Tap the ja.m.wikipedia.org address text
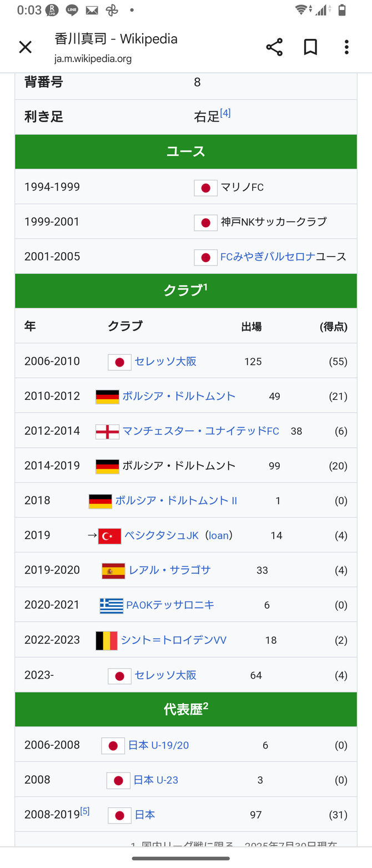This screenshot has width=372, height=868. (93, 59)
